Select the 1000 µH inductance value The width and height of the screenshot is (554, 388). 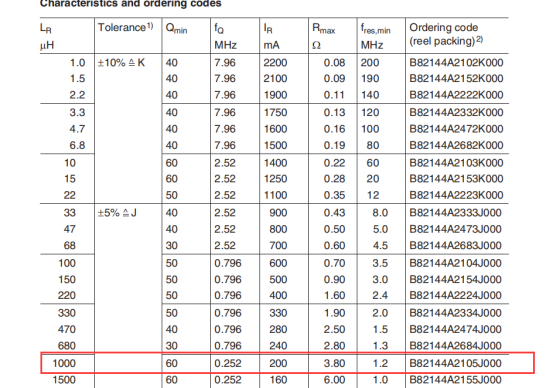pyautogui.click(x=64, y=363)
